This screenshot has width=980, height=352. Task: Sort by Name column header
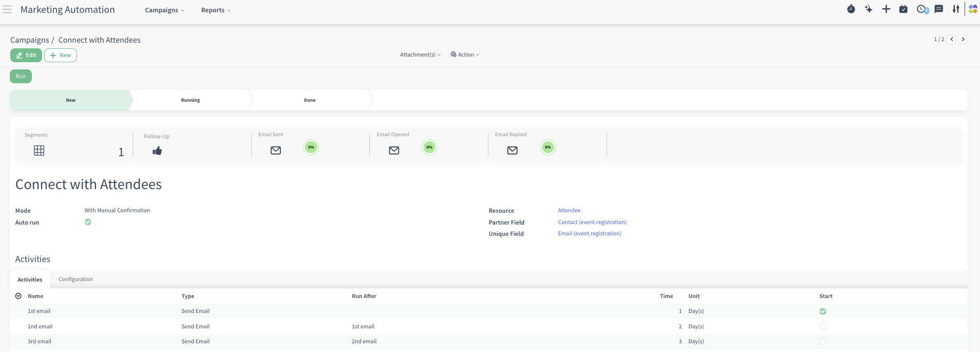pos(35,296)
